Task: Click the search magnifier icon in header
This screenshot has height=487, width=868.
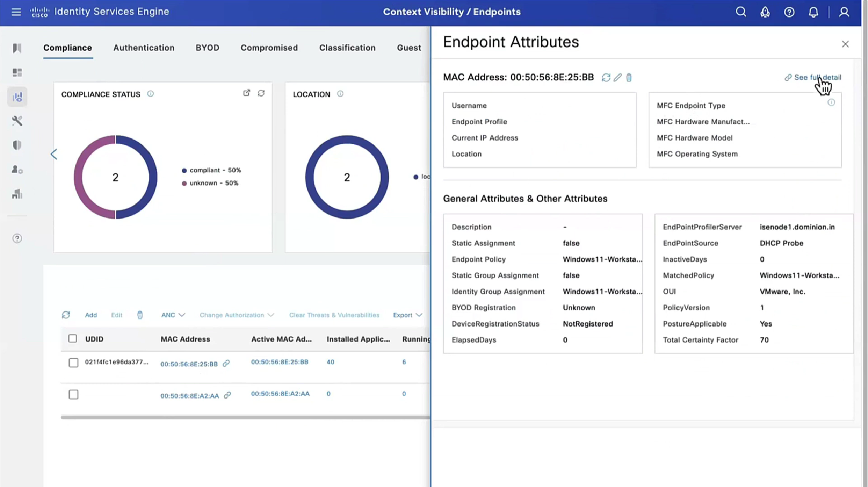Action: pyautogui.click(x=741, y=12)
